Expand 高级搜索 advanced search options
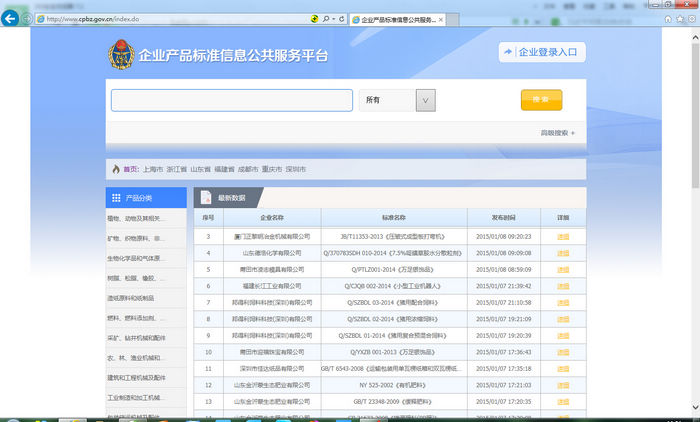The height and width of the screenshot is (422, 700). [557, 132]
